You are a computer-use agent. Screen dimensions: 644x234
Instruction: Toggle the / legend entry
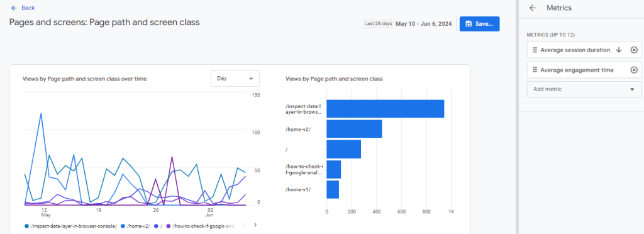[158, 226]
